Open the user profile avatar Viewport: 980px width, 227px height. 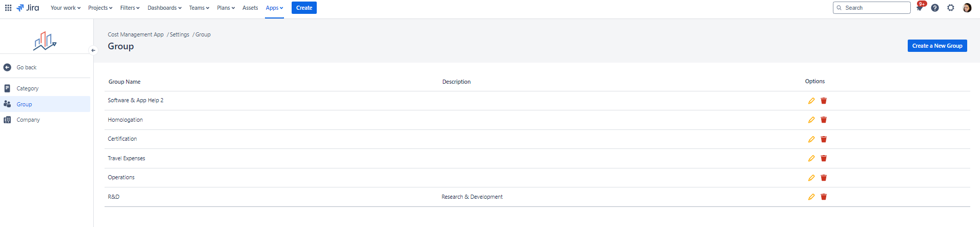point(967,8)
